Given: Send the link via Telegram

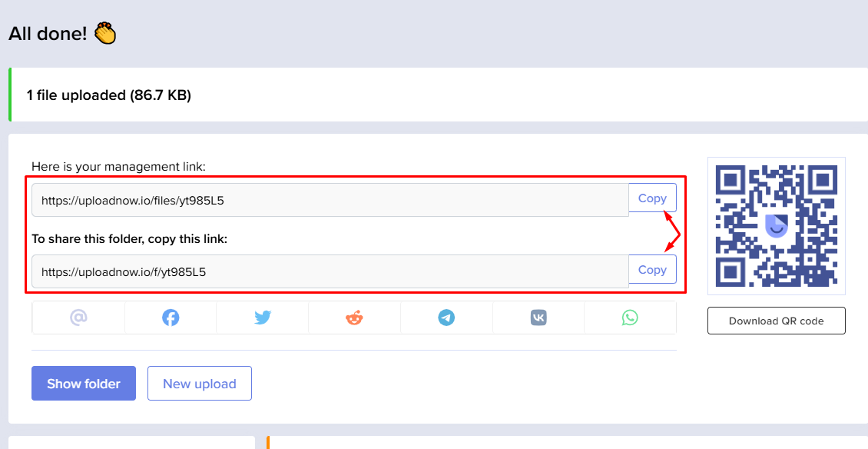Looking at the screenshot, I should click(x=446, y=317).
